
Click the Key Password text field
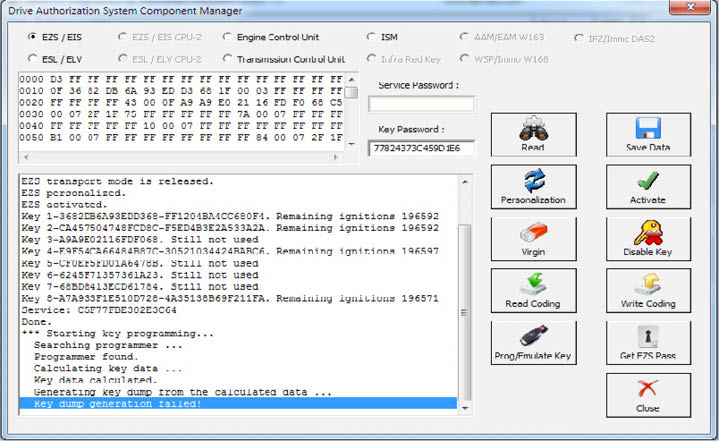tap(421, 148)
